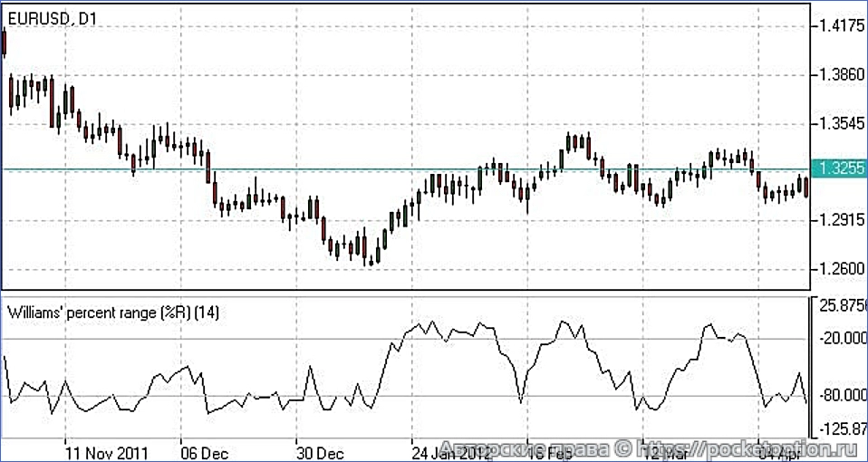Select the 11 Nov 2011 date marker
Image resolution: width=868 pixels, height=462 pixels.
point(107,451)
